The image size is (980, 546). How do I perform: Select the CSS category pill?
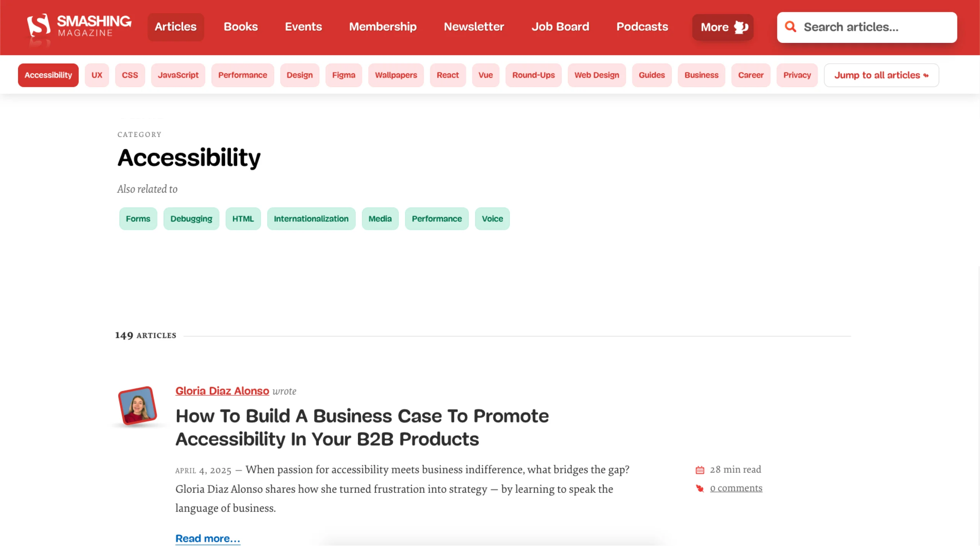[x=130, y=75]
